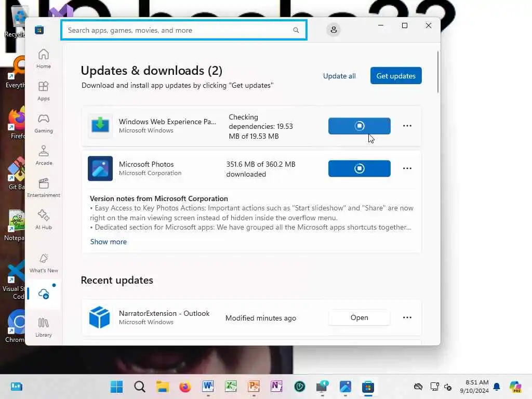The height and width of the screenshot is (399, 532).
Task: Click Microsoft Store icon on taskbar
Action: pos(368,387)
